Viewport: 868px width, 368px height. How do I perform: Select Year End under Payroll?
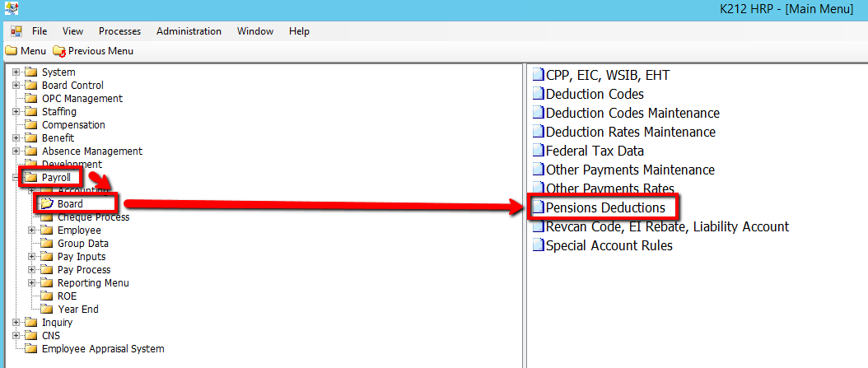pos(77,310)
